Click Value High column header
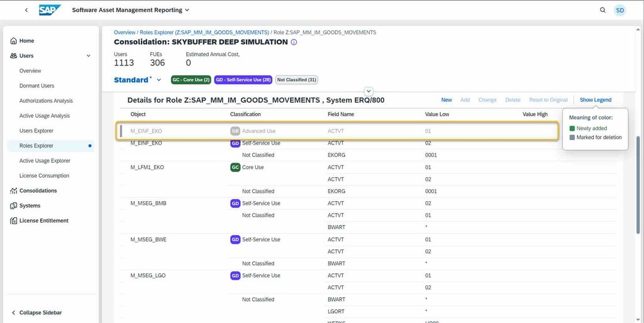Viewport: 644px width, 323px height. (x=535, y=114)
